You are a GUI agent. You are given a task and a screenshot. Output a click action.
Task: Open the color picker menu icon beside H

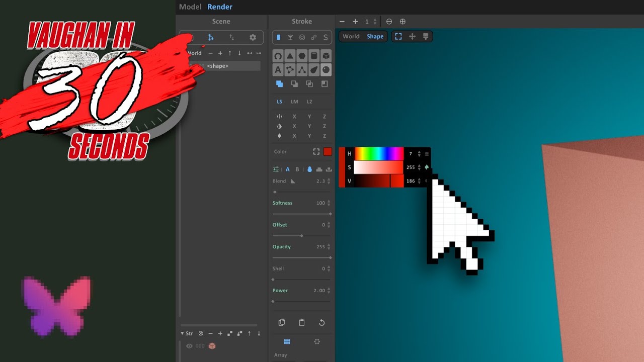427,154
